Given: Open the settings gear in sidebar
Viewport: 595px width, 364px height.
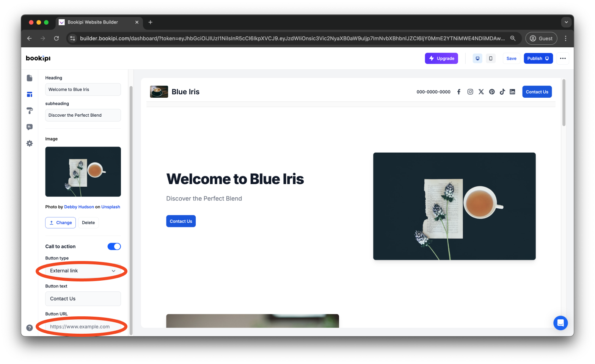Looking at the screenshot, I should click(x=30, y=144).
